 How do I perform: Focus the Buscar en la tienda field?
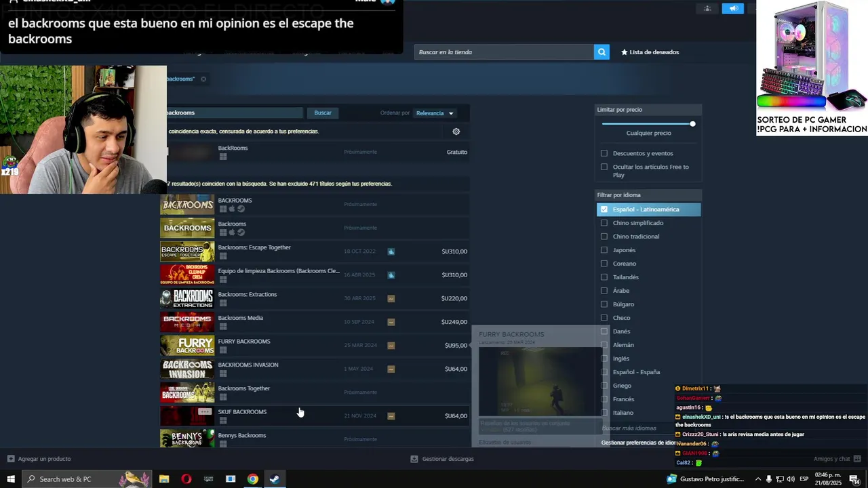(x=504, y=52)
